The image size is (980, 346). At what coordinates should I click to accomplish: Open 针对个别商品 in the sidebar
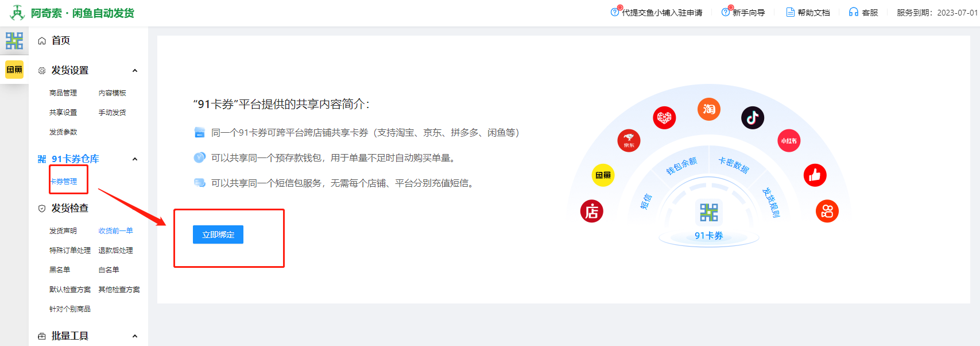(70, 309)
